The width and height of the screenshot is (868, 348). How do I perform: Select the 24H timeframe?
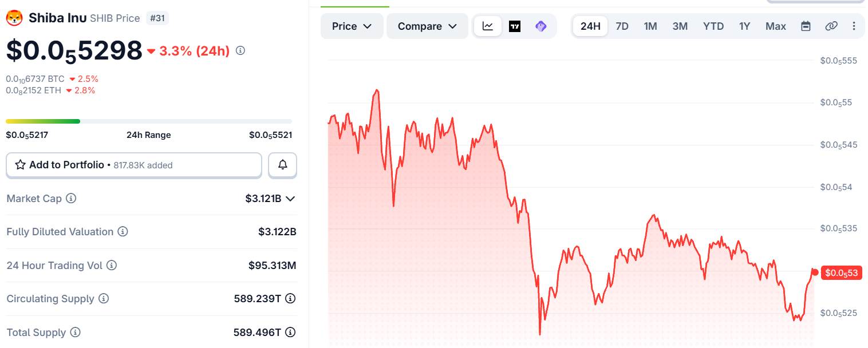590,26
